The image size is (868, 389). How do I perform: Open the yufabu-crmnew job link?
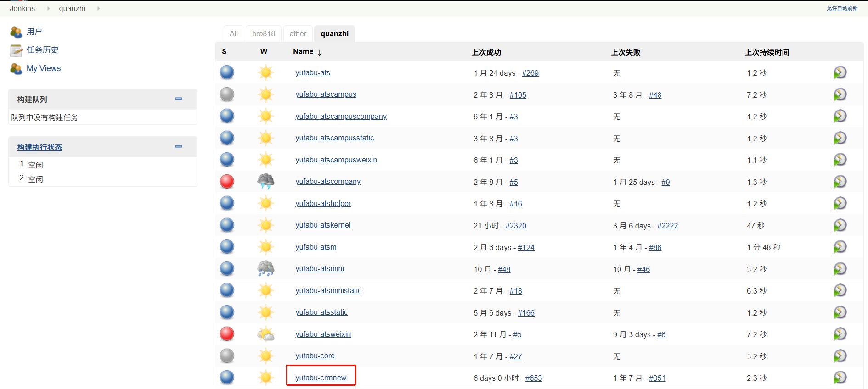pos(321,378)
